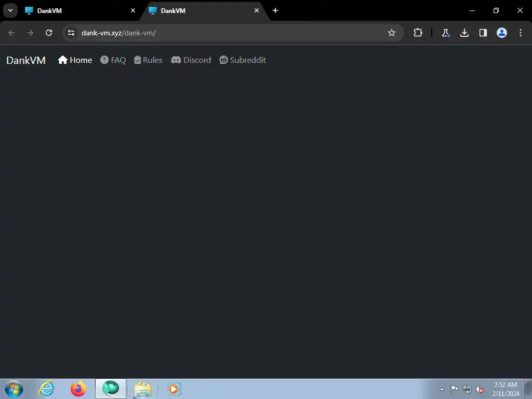This screenshot has width=532, height=399.
Task: Open the clock showing 7:52 AM
Action: click(x=506, y=389)
